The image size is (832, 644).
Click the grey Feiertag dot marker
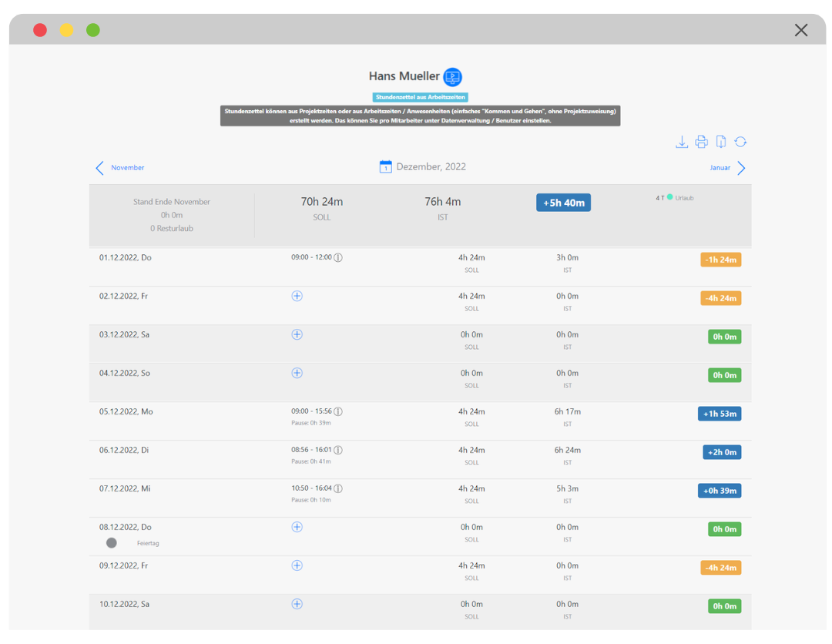click(x=112, y=543)
